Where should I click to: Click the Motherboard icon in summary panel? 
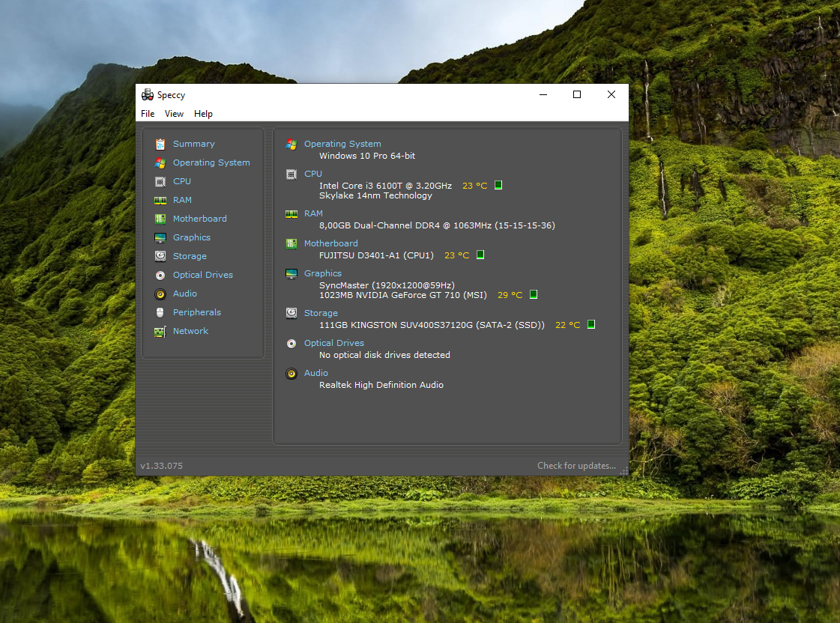click(x=291, y=243)
